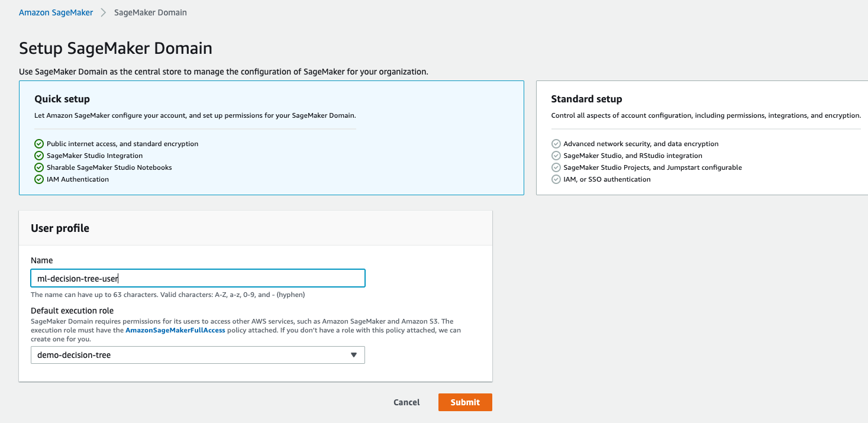Click the User profile Name input field
The height and width of the screenshot is (423, 868).
198,278
